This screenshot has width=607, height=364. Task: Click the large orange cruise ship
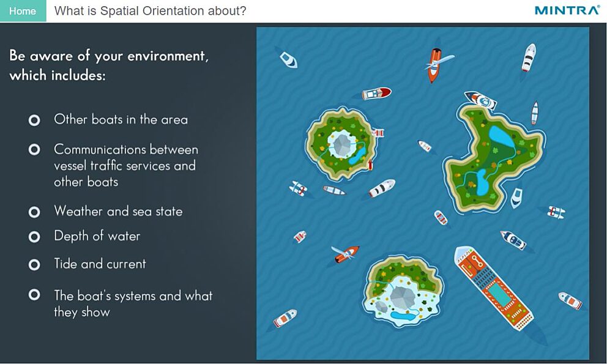click(494, 288)
